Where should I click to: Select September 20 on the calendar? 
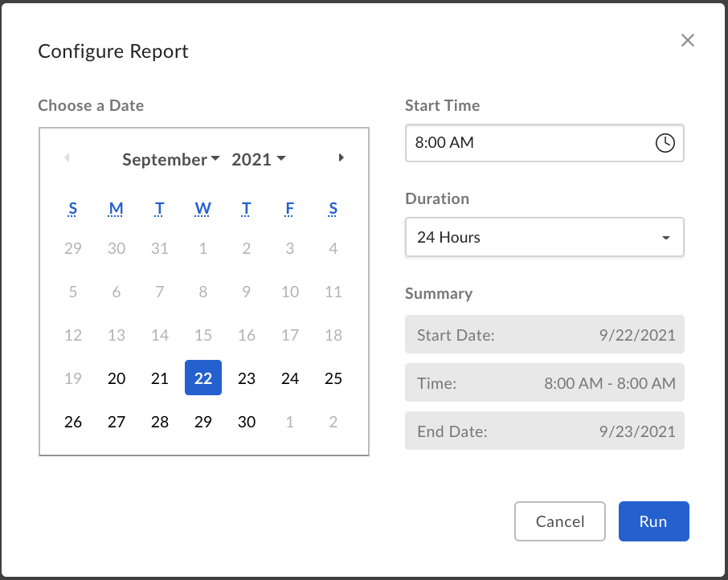[x=116, y=378]
